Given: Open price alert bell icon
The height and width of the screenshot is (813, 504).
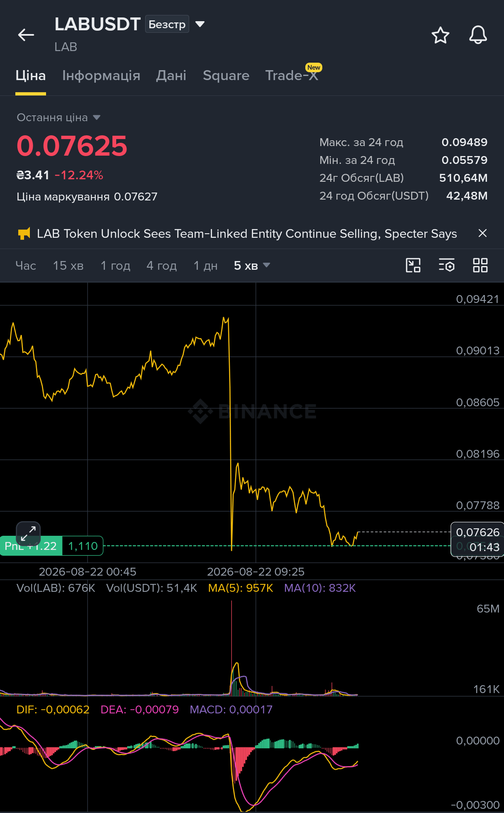Looking at the screenshot, I should click(x=478, y=35).
